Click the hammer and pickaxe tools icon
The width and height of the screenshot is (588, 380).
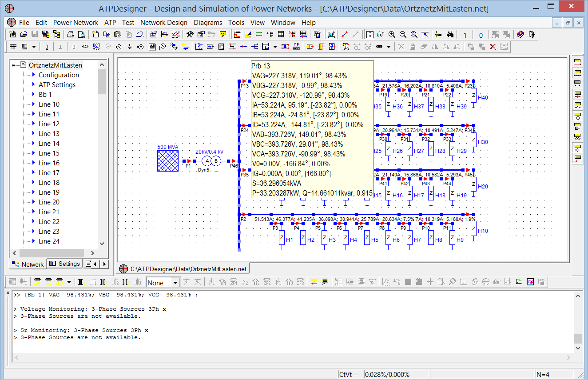coord(190,34)
